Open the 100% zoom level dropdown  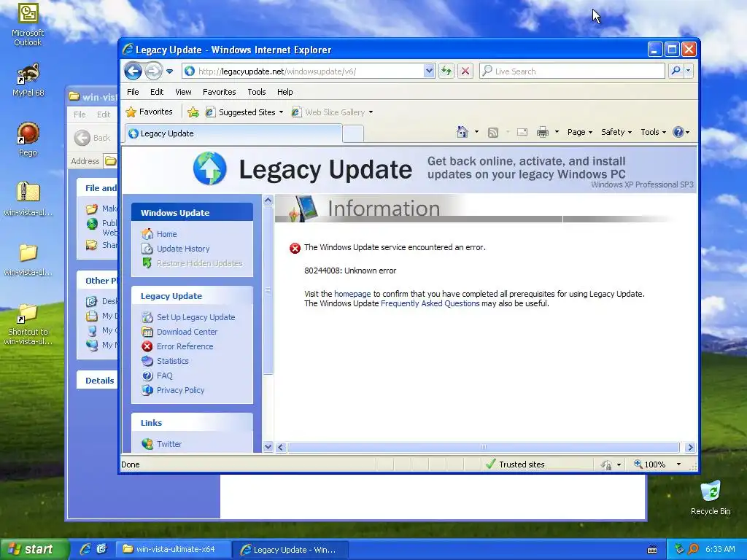tap(678, 464)
